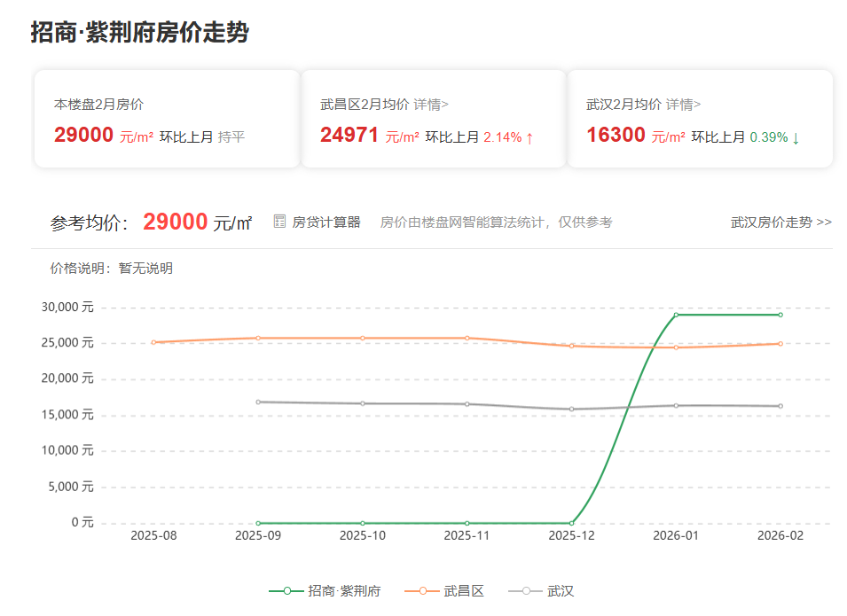Click gray data point at 2026-02

point(780,406)
